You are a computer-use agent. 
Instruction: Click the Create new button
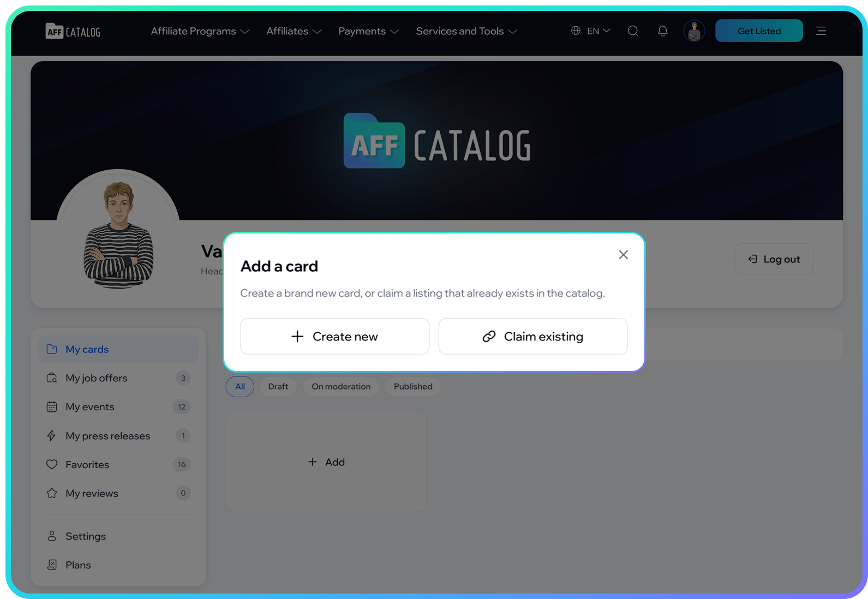(x=335, y=337)
